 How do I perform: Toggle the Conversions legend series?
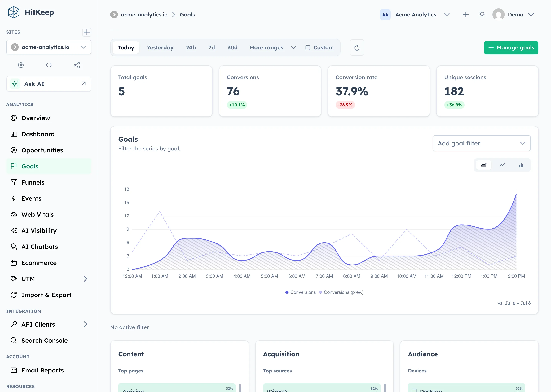(x=300, y=292)
